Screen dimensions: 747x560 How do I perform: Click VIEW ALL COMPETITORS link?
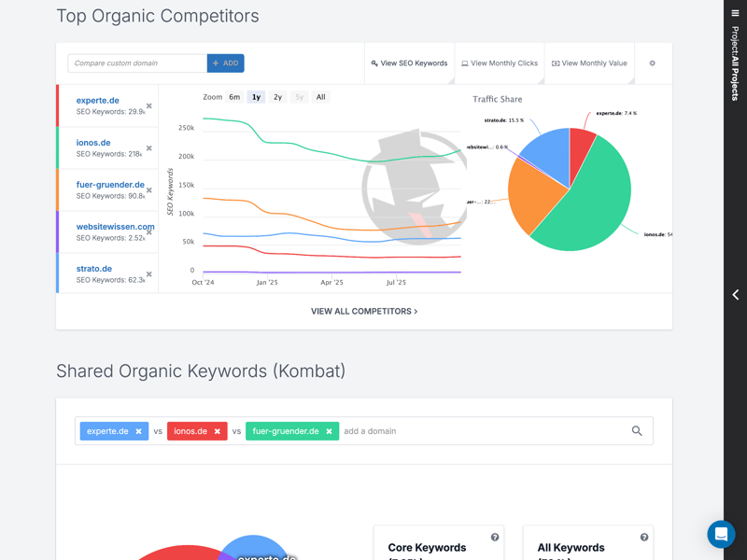[364, 312]
